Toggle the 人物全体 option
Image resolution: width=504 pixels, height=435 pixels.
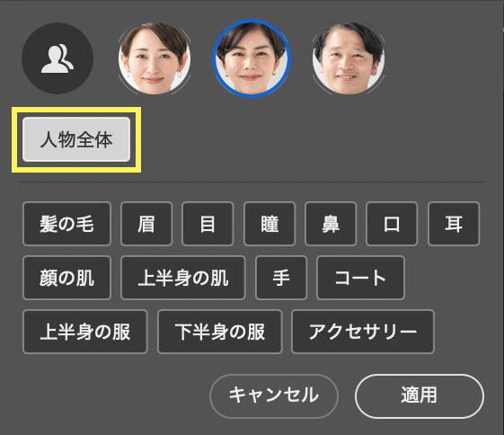(76, 139)
